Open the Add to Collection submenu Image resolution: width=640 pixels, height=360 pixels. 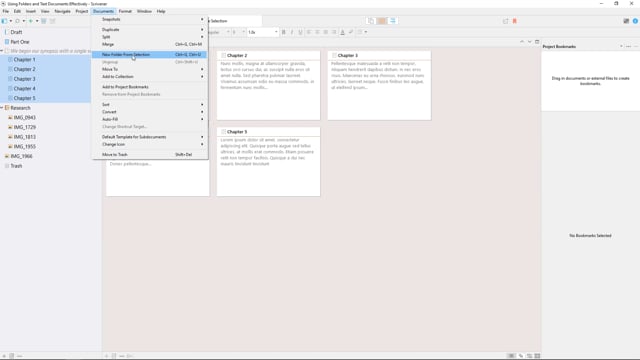(x=149, y=77)
